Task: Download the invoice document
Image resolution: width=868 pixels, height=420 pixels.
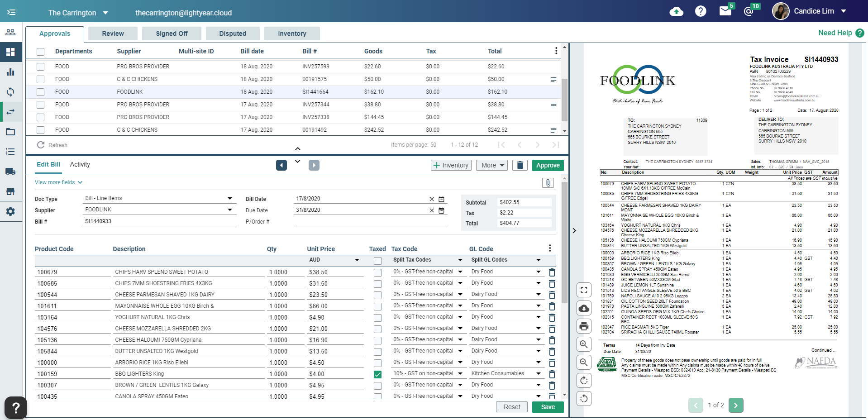Action: pyautogui.click(x=584, y=308)
